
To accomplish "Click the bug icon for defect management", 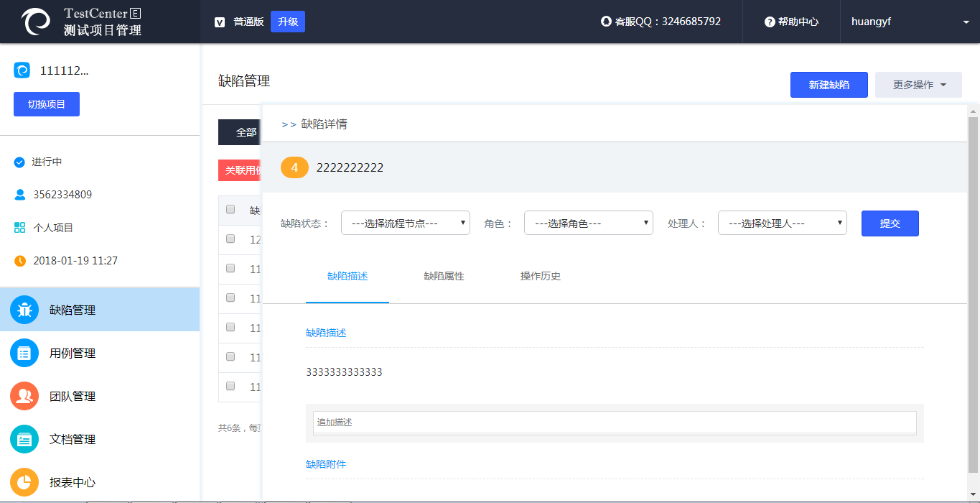I will point(24,310).
